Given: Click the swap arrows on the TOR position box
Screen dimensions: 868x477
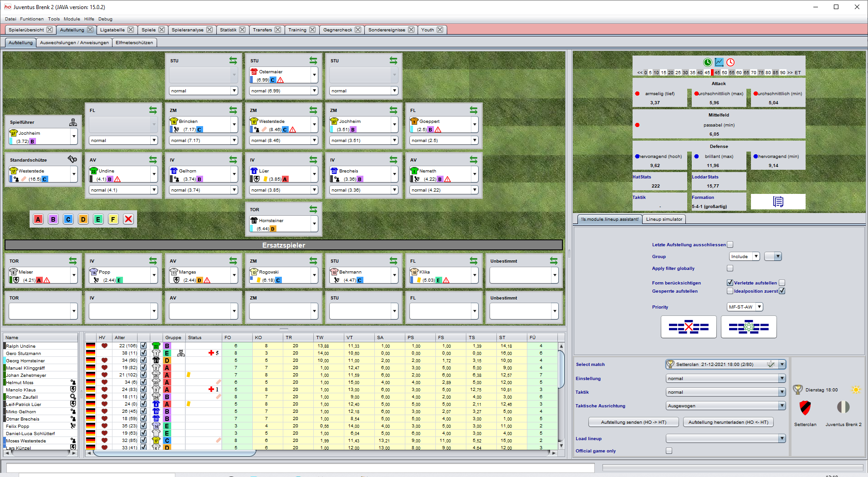Looking at the screenshot, I should pos(312,209).
